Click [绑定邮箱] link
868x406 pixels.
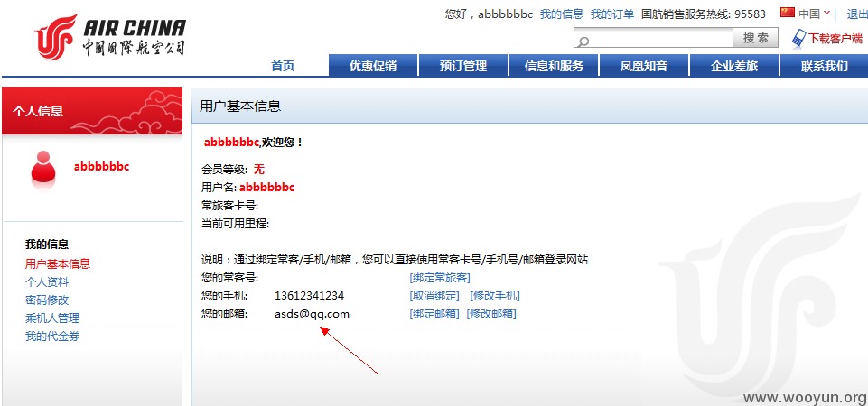(434, 314)
